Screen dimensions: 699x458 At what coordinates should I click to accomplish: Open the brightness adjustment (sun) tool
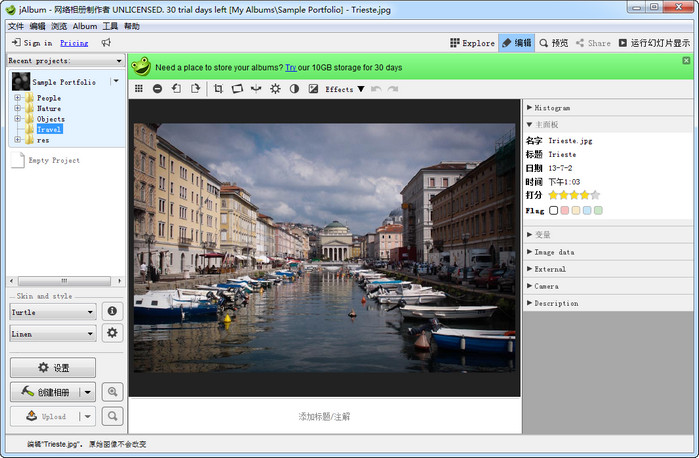click(x=275, y=89)
